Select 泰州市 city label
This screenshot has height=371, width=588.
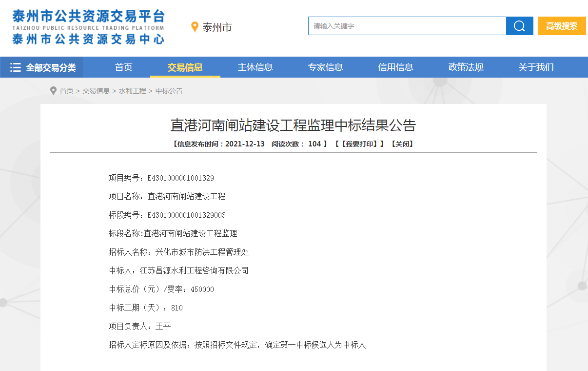(x=217, y=27)
